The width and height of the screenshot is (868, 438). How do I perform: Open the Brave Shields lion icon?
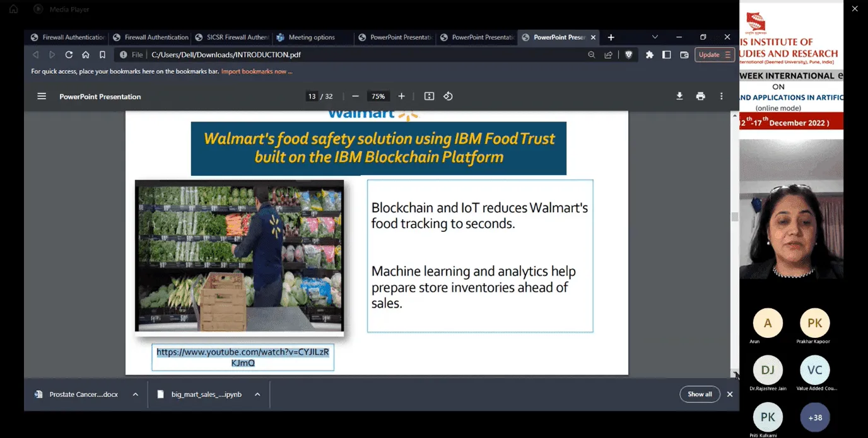coord(628,55)
